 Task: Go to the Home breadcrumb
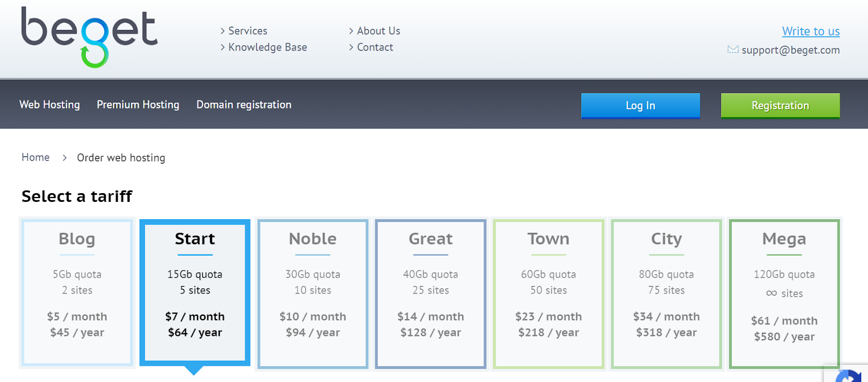point(35,157)
